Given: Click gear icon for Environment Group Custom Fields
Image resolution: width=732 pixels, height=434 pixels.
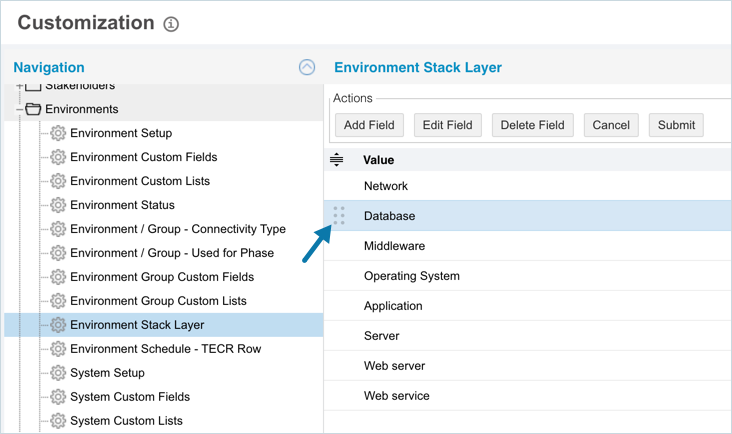Looking at the screenshot, I should (58, 277).
